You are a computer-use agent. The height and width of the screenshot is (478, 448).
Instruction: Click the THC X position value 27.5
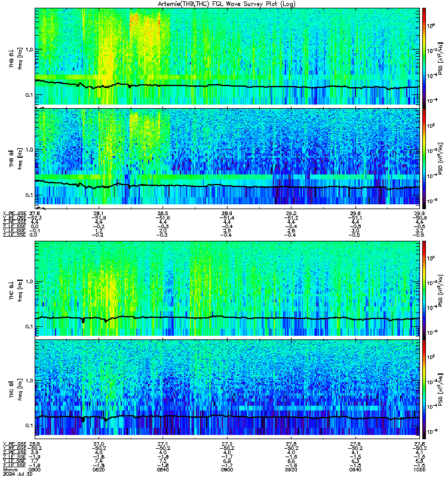click(x=291, y=444)
